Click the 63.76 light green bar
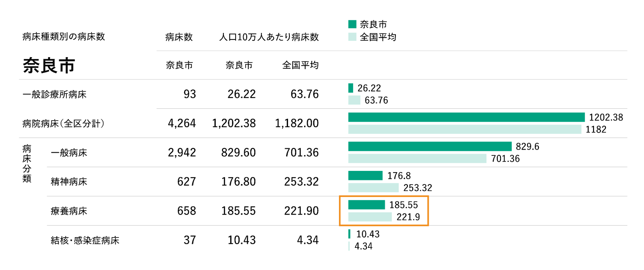The width and height of the screenshot is (644, 270). click(x=354, y=100)
